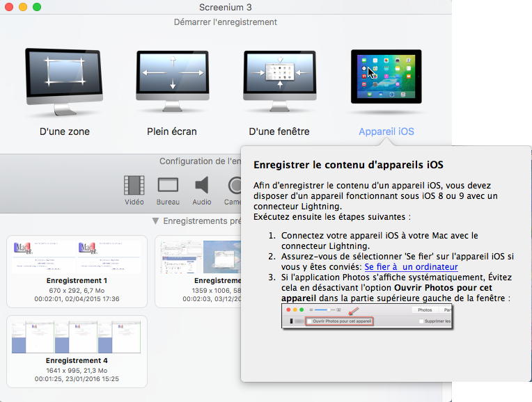
Task: Click the 'D'une fenêtre' label
Action: [279, 131]
